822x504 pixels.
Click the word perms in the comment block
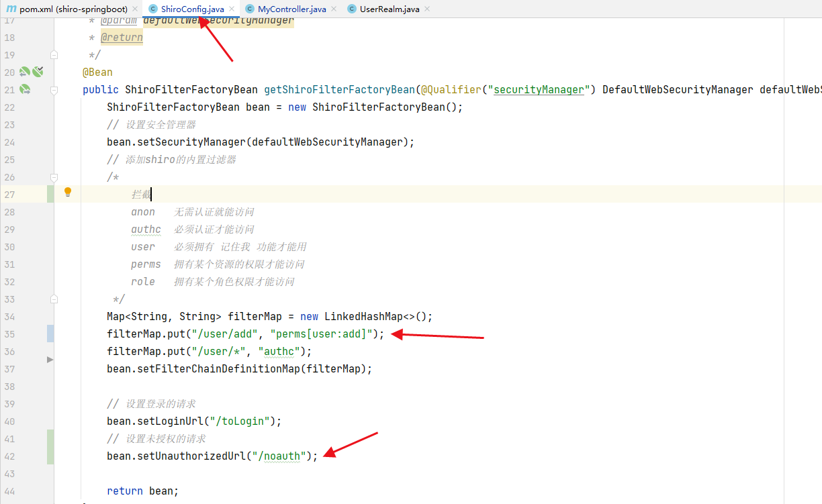click(146, 264)
